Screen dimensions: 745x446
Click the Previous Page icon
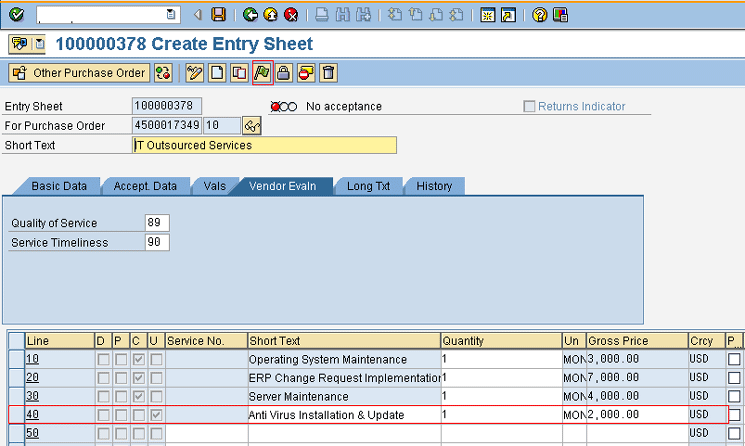tap(415, 15)
